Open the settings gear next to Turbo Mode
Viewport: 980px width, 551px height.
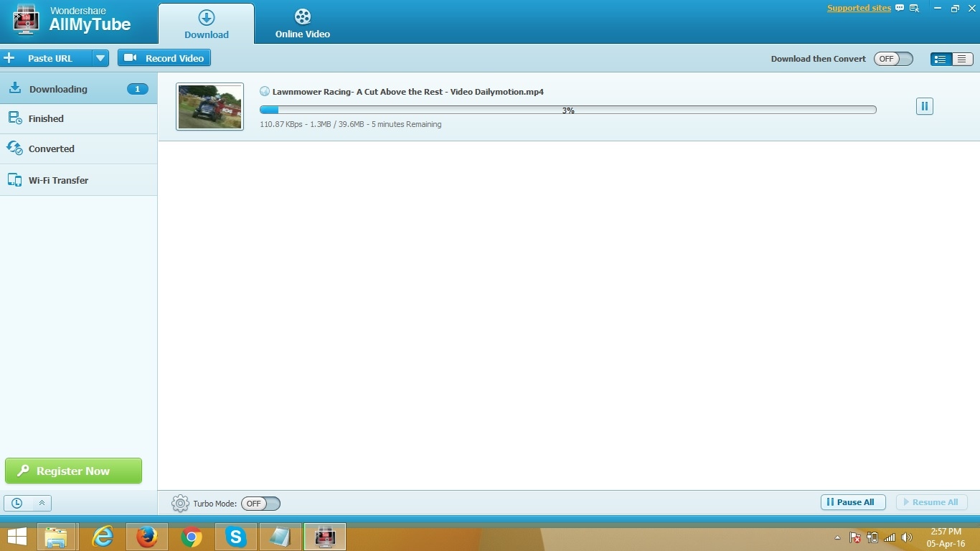[180, 504]
